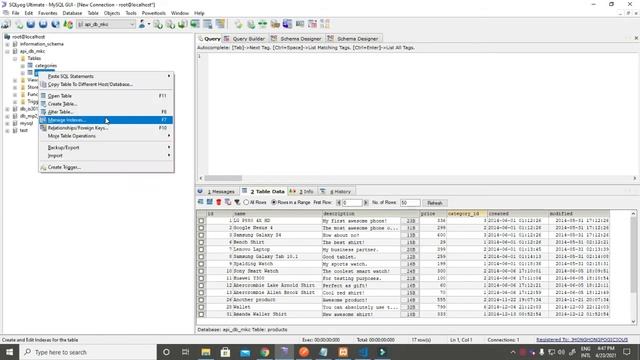Open the Paste SQL Statements submenu
640x360 pixels.
coord(106,76)
